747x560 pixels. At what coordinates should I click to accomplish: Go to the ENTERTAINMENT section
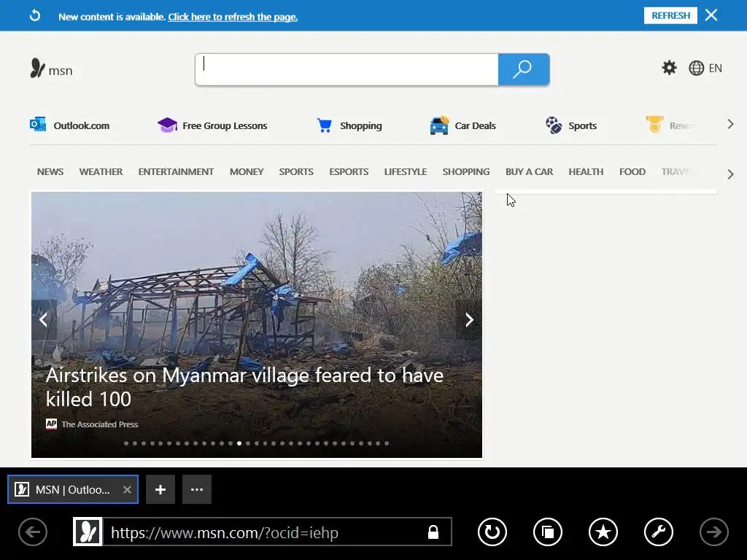176,171
